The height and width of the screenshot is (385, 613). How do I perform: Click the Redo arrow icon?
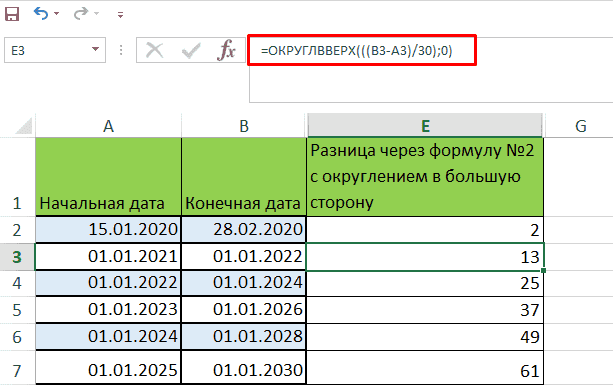[x=81, y=14]
